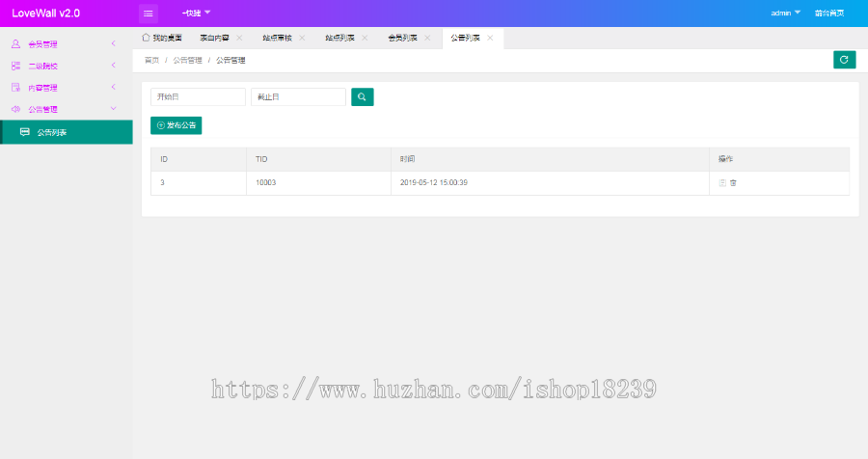
Task: Click the 会员管理 user icon in sidebar
Action: [x=15, y=43]
